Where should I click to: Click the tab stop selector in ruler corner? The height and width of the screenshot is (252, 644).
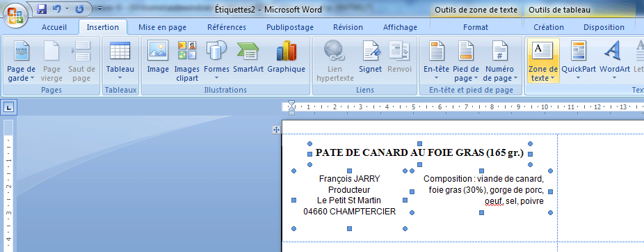pos(9,108)
